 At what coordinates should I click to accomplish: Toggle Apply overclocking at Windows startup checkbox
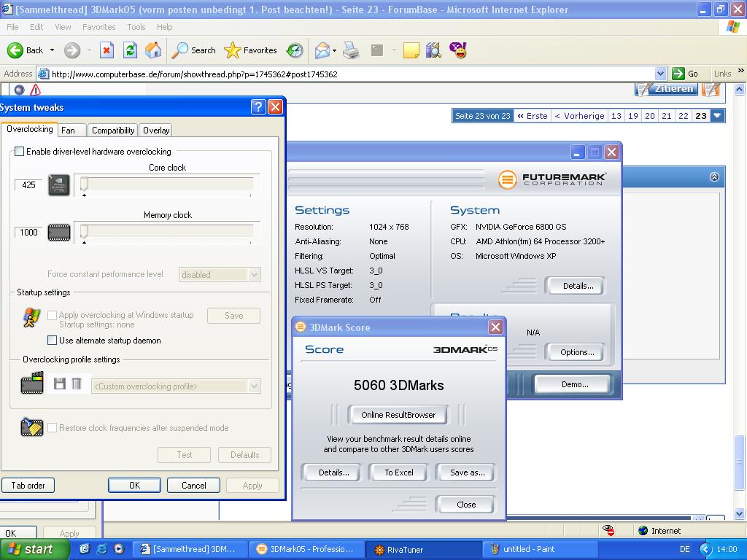(x=53, y=315)
